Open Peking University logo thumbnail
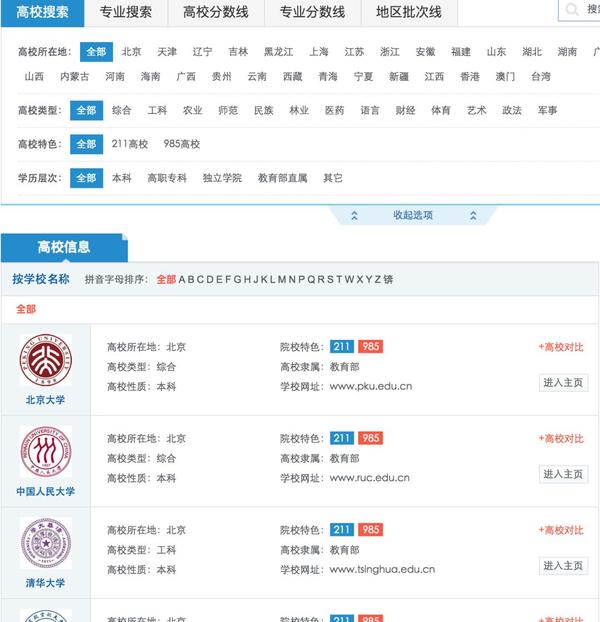Screen dimensions: 600x622 46,360
